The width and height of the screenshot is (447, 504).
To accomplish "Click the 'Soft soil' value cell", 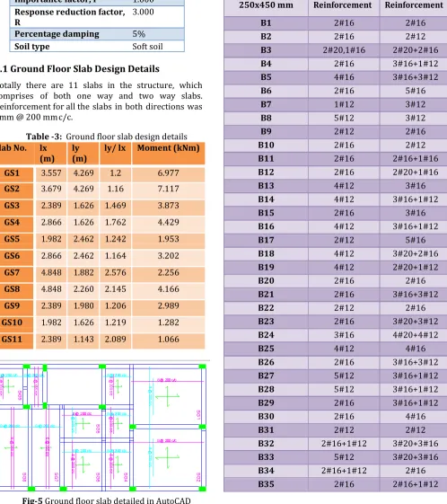I will pyautogui.click(x=147, y=47).
